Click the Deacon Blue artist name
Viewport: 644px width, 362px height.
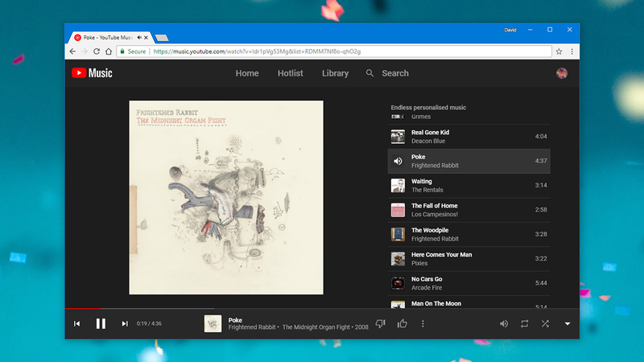pos(428,141)
